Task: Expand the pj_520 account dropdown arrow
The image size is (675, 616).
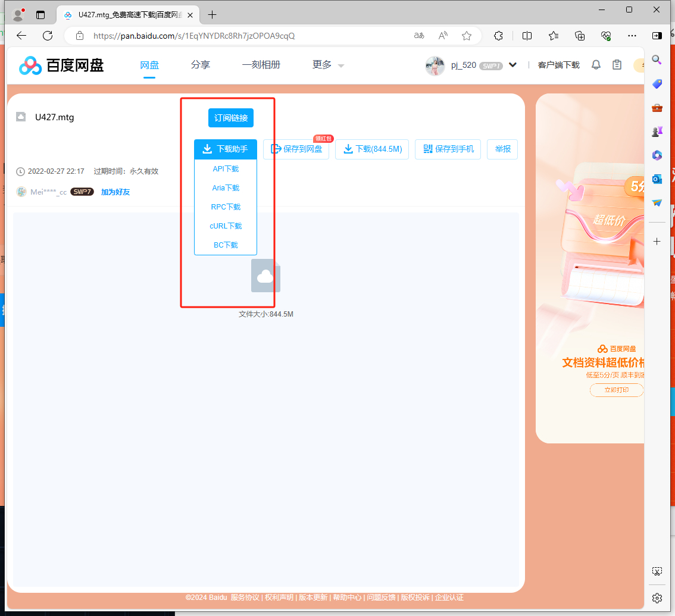Action: (512, 65)
